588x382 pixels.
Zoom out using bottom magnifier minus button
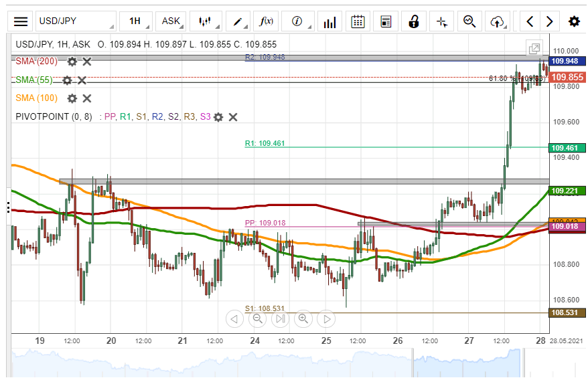coord(256,319)
